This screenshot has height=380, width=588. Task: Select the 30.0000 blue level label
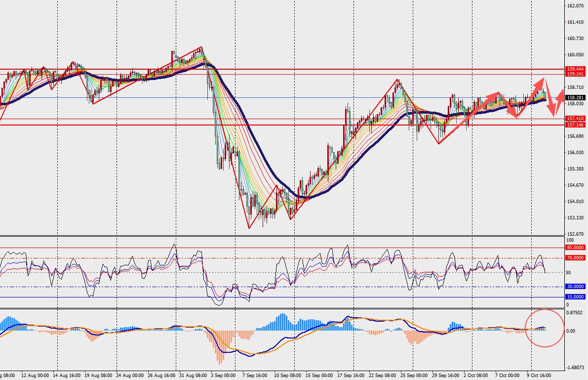point(575,287)
